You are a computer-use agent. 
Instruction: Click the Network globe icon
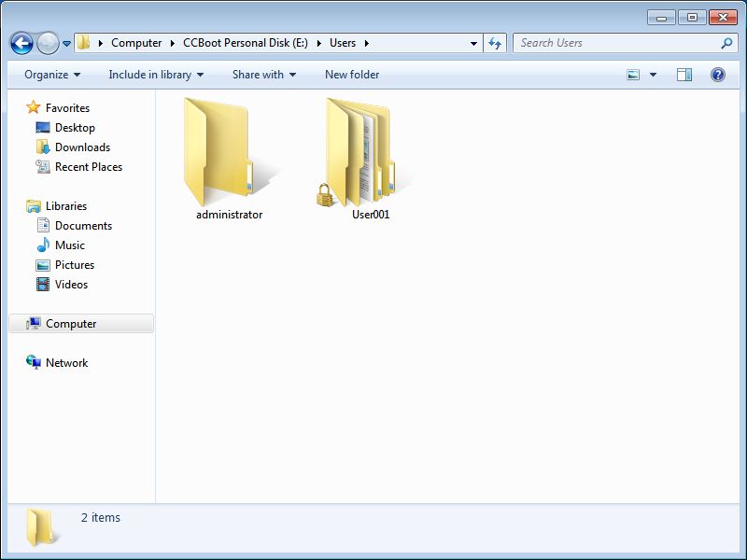pos(34,362)
